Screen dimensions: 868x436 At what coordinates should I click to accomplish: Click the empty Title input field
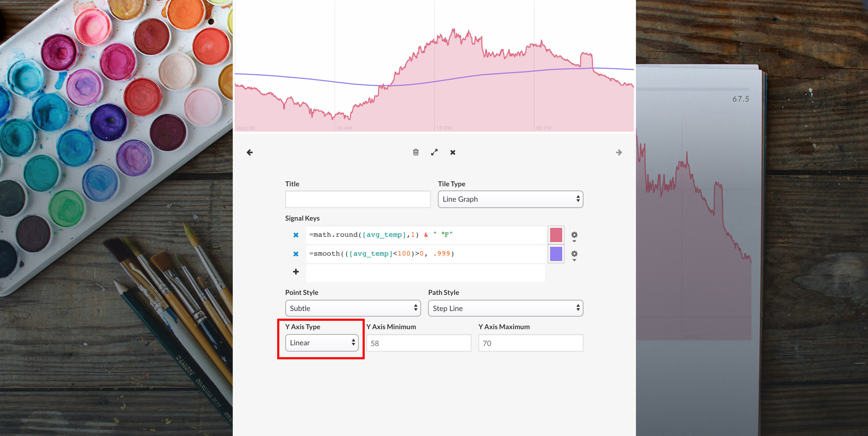[357, 199]
